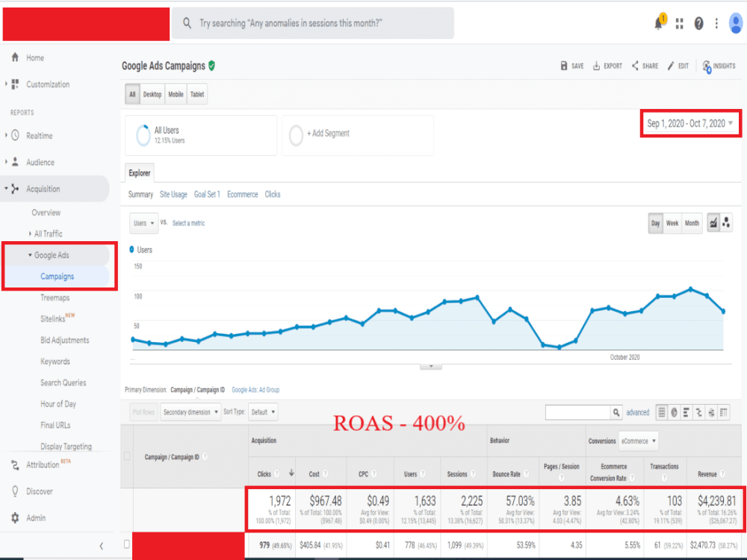Viewport: 747px width, 560px height.
Task: Collapse the sidebar with arrow
Action: (101, 546)
